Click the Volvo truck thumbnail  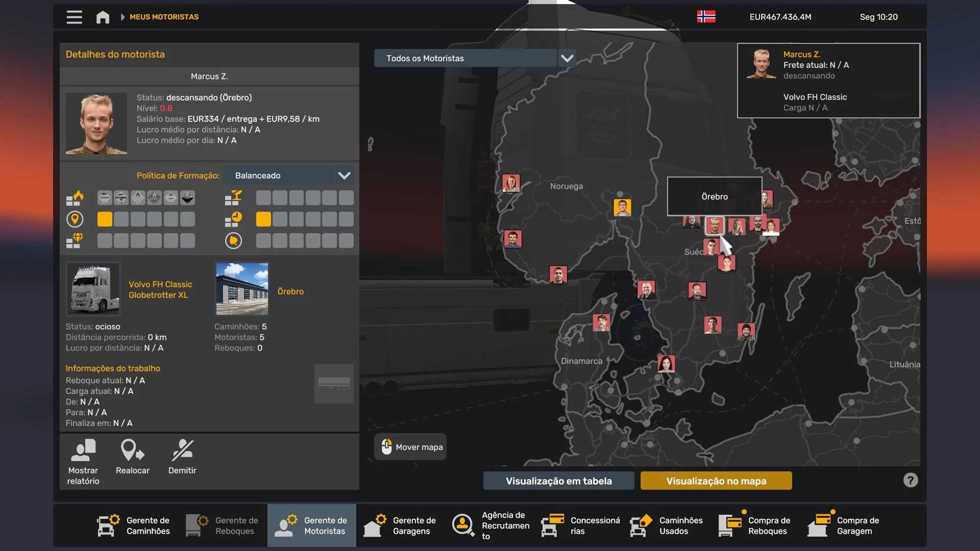(x=93, y=289)
